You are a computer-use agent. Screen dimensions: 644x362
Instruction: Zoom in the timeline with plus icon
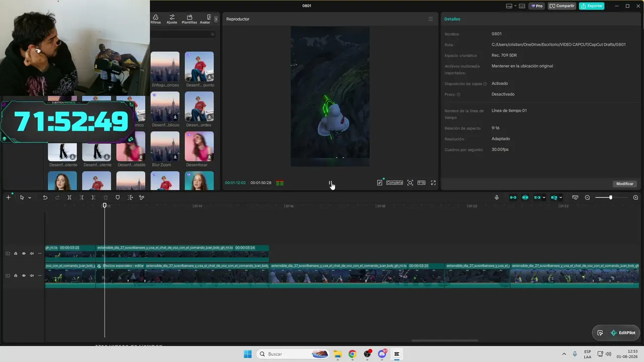click(x=635, y=198)
